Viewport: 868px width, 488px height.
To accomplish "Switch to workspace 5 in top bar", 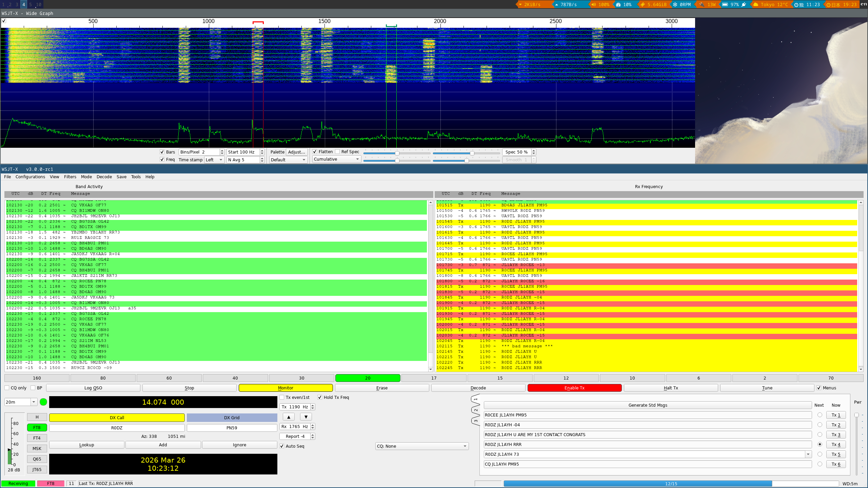I will (31, 4).
